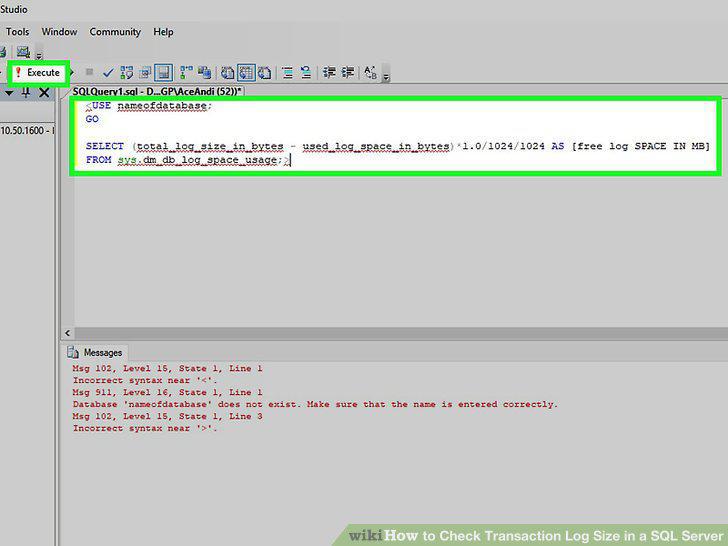Uncomment the selected lines
This screenshot has height=546, width=728.
[306, 73]
